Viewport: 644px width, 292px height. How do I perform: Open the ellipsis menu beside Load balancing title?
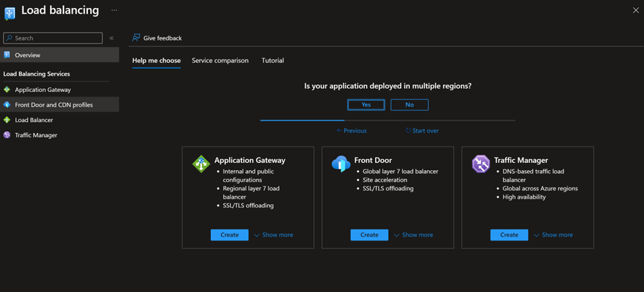114,11
